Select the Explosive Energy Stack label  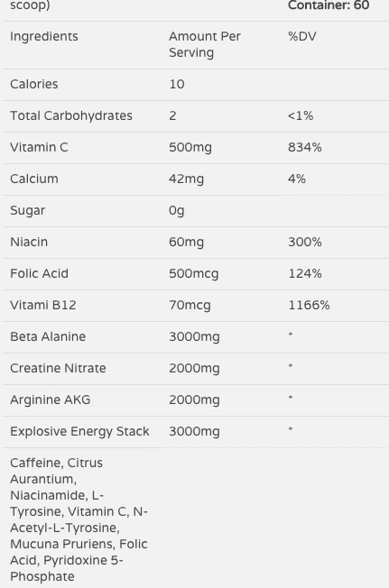(x=79, y=431)
